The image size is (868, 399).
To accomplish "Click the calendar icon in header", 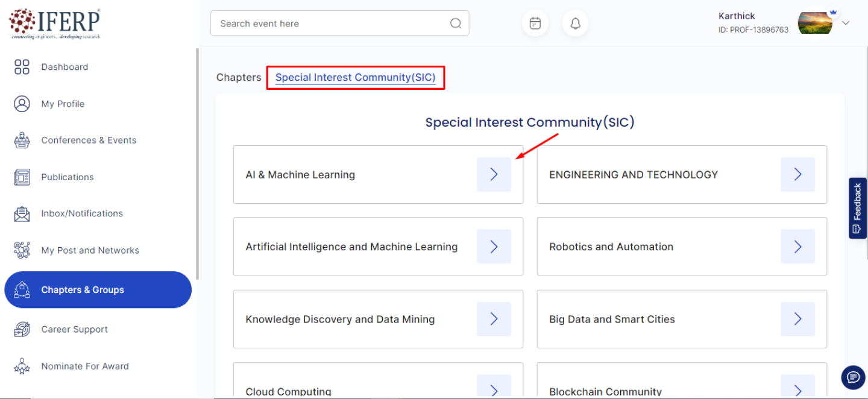I will tap(535, 24).
